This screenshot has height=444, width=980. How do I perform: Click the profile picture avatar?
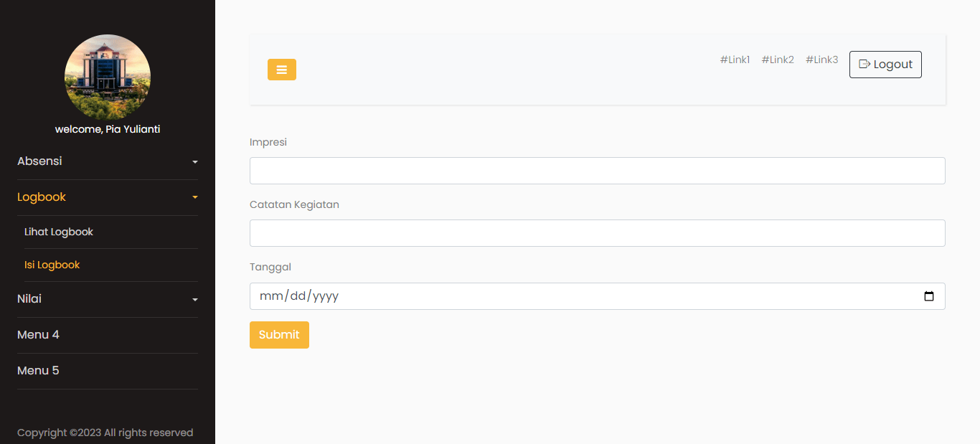click(108, 77)
